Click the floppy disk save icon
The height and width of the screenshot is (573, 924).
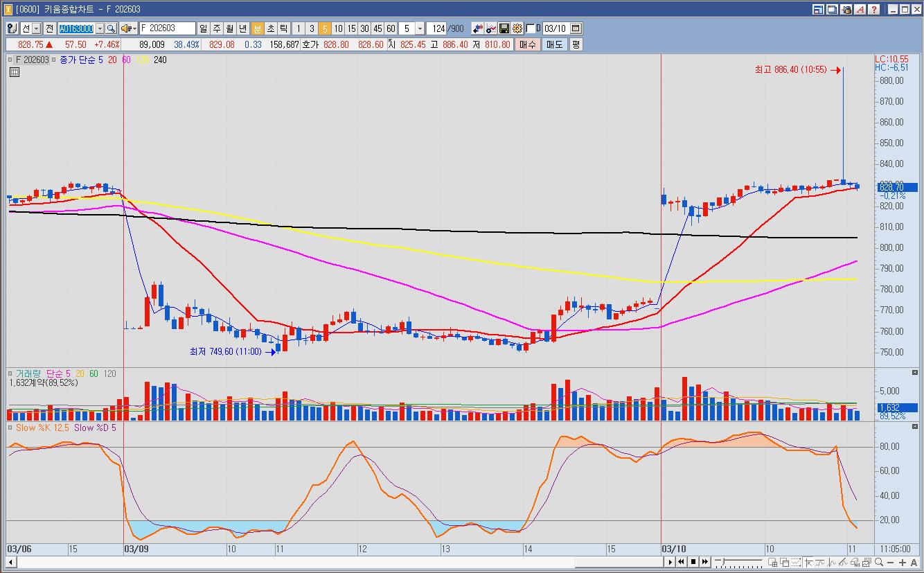click(504, 28)
